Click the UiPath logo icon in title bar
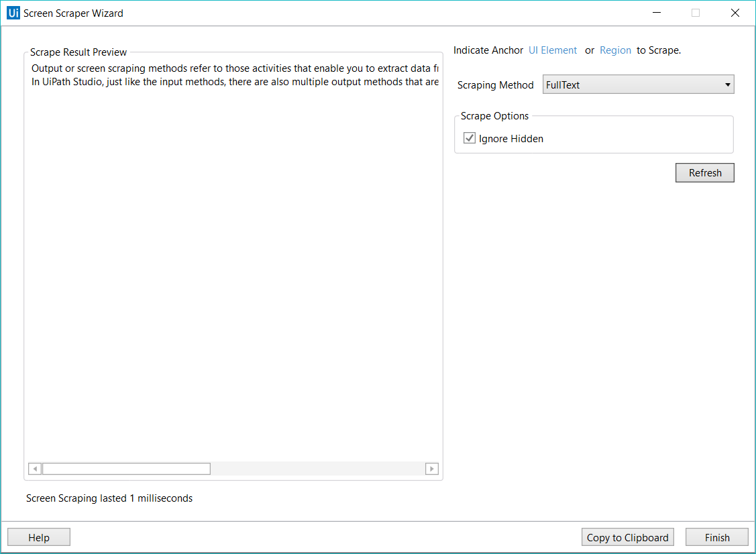The width and height of the screenshot is (756, 554). 13,13
